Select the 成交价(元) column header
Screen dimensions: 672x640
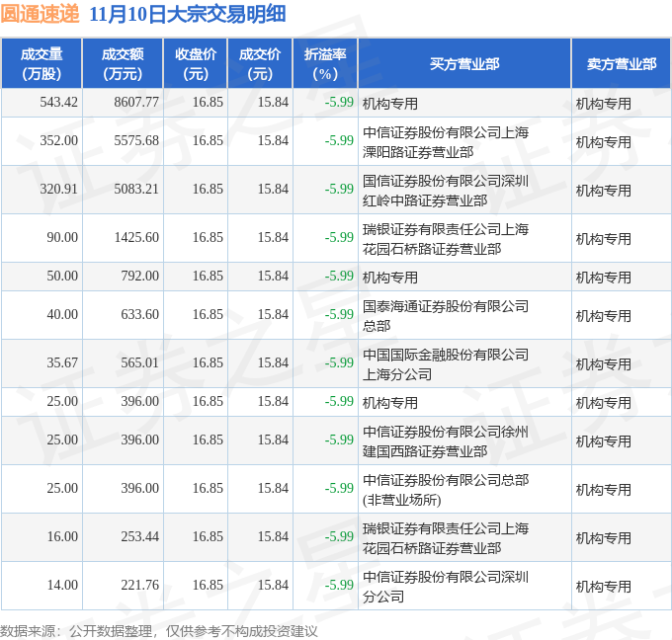click(260, 64)
